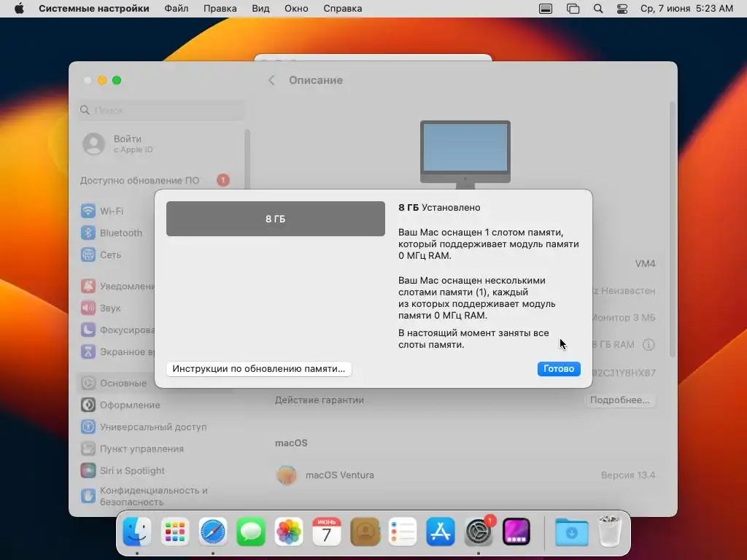
Task: Select Пункт управления icon in sidebar
Action: pyautogui.click(x=88, y=448)
